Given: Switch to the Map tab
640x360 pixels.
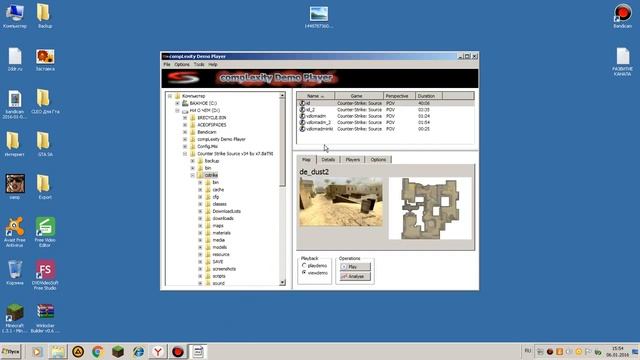Looking at the screenshot, I should [306, 160].
